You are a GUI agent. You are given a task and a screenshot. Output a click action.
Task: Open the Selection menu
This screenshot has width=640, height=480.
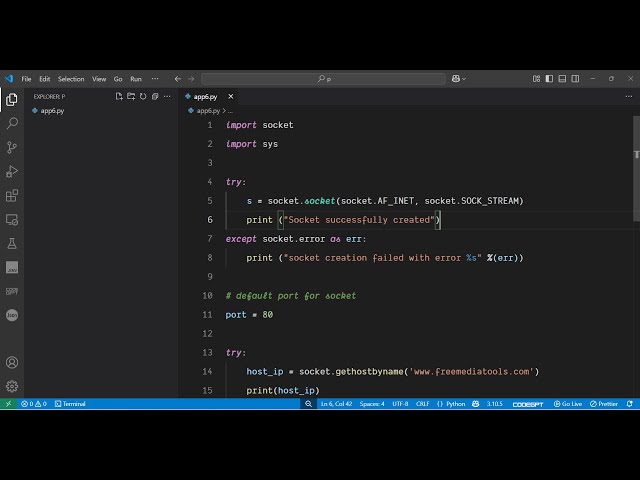click(x=71, y=79)
